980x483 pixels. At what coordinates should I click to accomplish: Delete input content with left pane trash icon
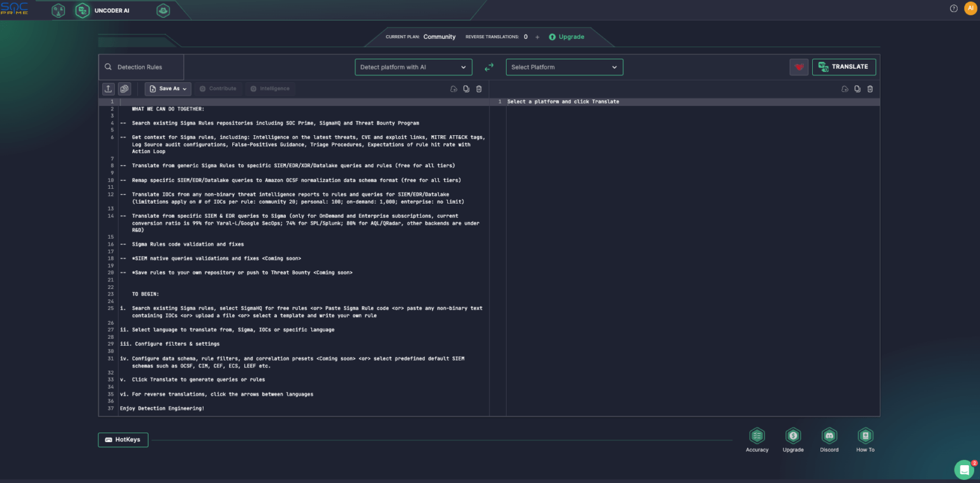coord(479,89)
